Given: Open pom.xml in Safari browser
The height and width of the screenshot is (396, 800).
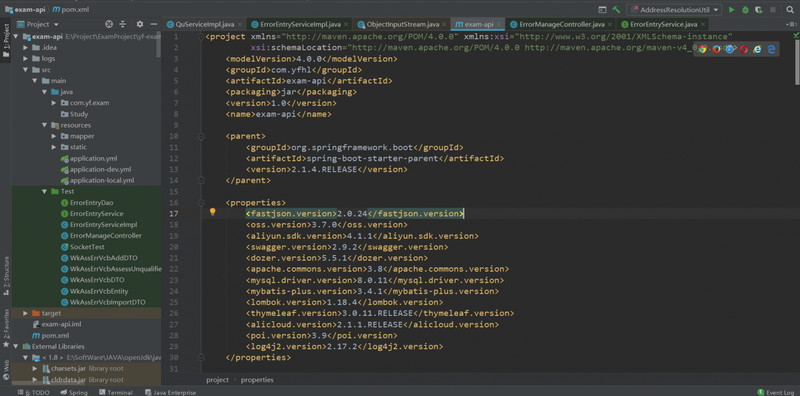Looking at the screenshot, I should pyautogui.click(x=730, y=49).
